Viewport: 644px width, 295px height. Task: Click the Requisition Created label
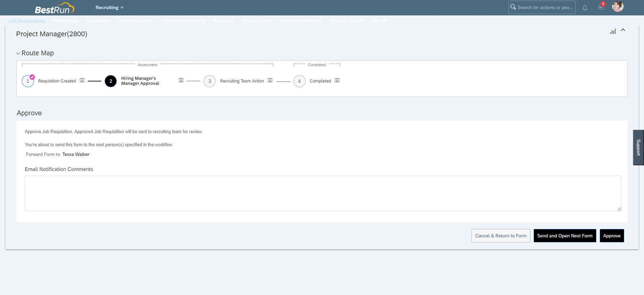coord(57,81)
